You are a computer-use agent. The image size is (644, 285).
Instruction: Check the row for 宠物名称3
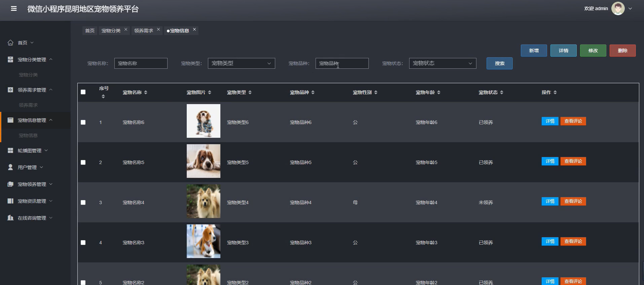pos(83,243)
